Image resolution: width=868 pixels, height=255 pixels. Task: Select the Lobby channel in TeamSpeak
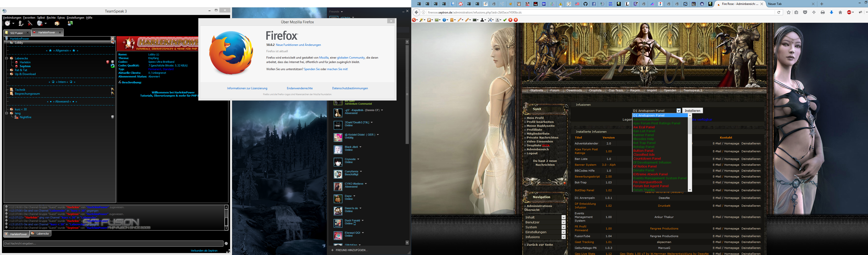point(19,43)
